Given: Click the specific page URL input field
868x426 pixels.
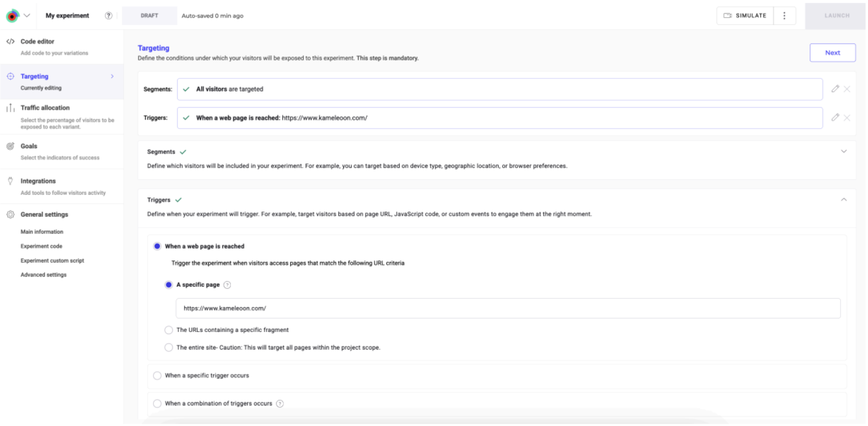Looking at the screenshot, I should 507,308.
